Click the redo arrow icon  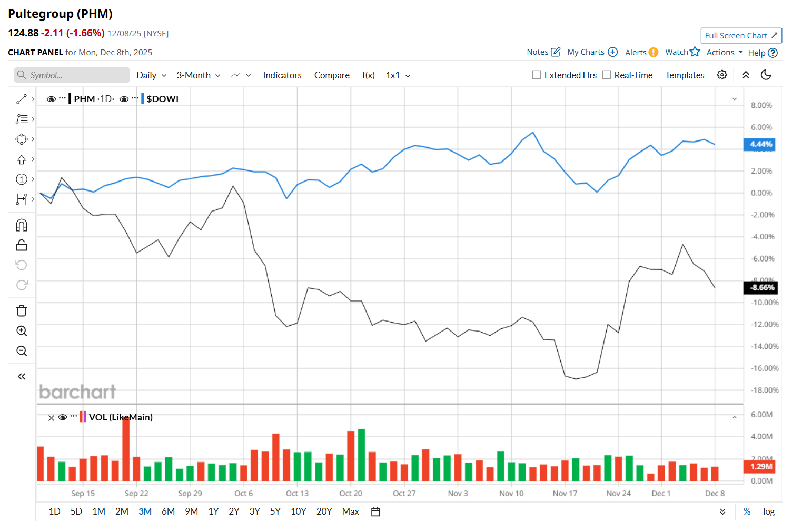coord(22,285)
